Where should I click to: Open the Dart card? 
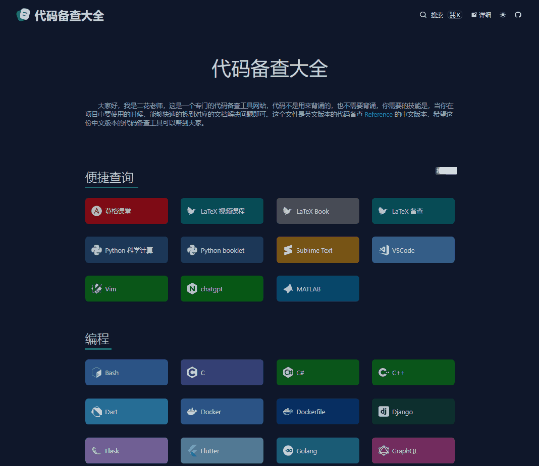coord(126,411)
